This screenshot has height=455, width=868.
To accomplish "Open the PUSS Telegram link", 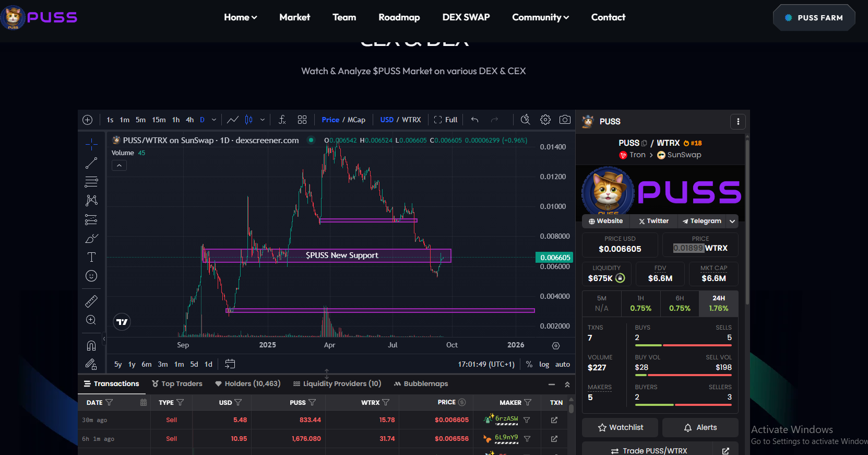I will point(702,221).
